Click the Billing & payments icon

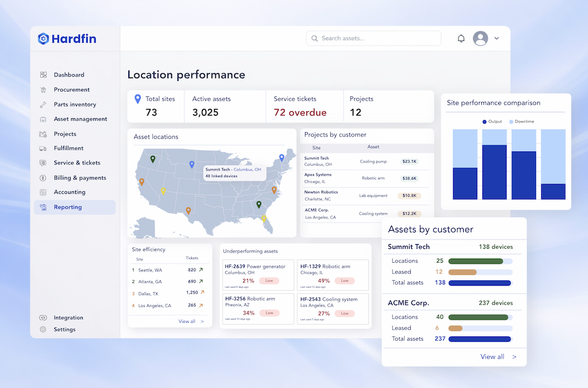44,177
